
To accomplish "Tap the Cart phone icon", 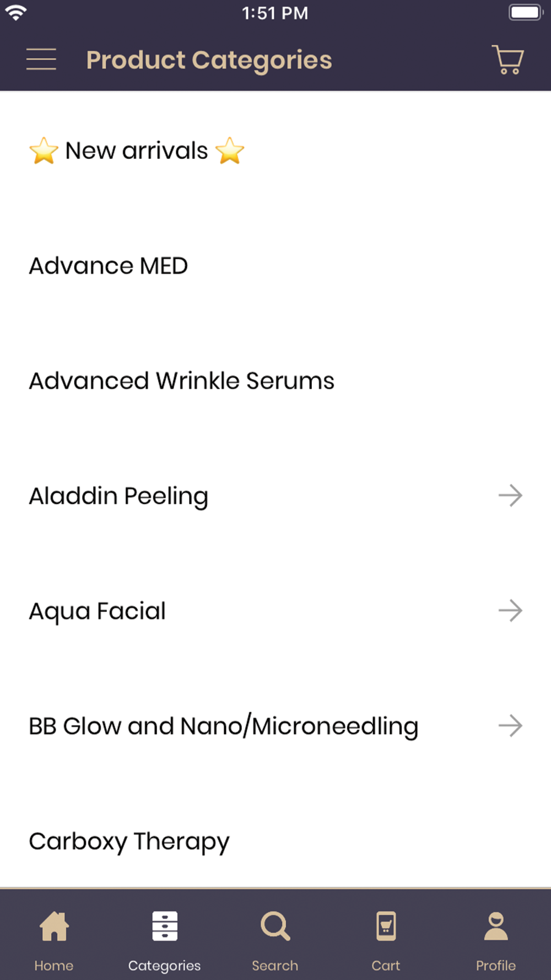I will click(386, 926).
